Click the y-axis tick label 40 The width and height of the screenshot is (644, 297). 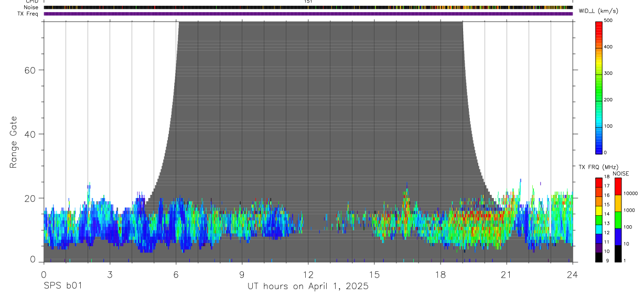(30, 134)
